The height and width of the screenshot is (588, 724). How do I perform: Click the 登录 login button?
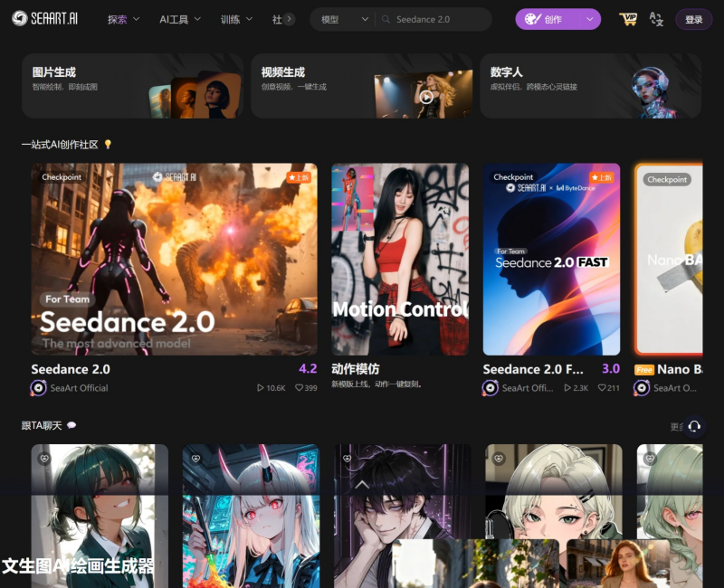(693, 19)
